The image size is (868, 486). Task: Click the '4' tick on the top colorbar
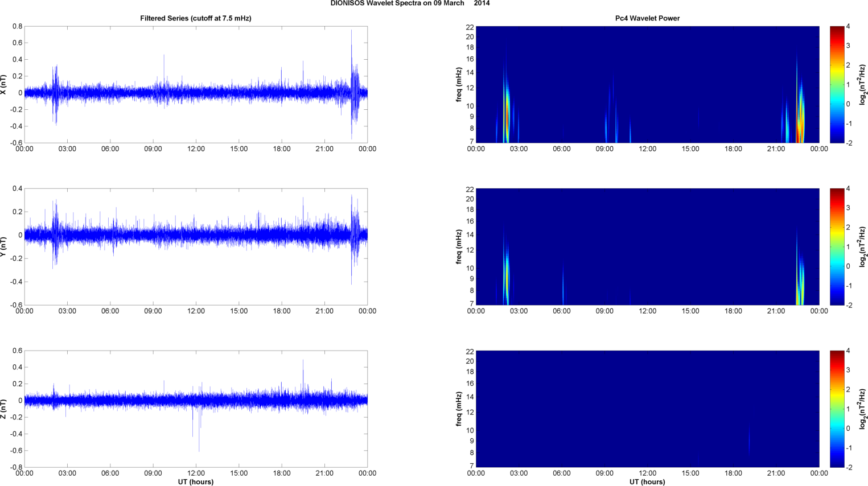pos(848,27)
